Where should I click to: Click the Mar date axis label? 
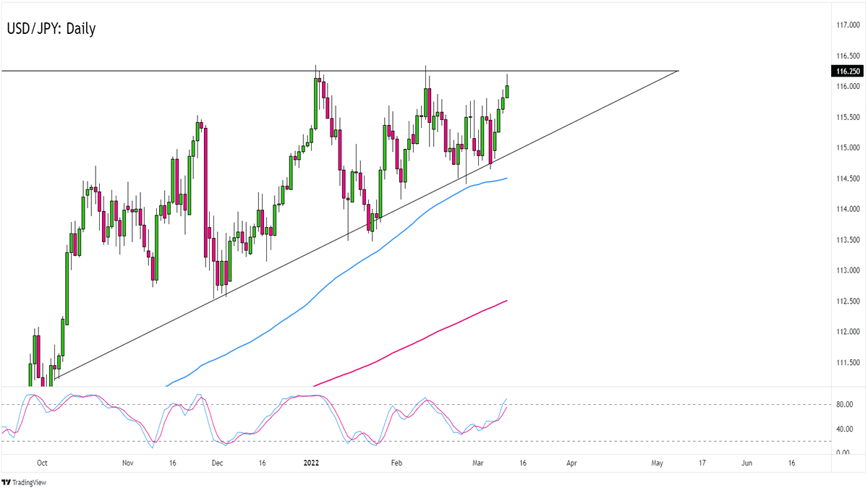480,463
